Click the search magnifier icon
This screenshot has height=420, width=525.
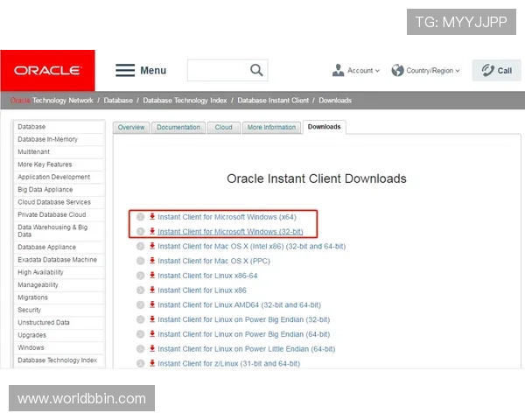[256, 70]
